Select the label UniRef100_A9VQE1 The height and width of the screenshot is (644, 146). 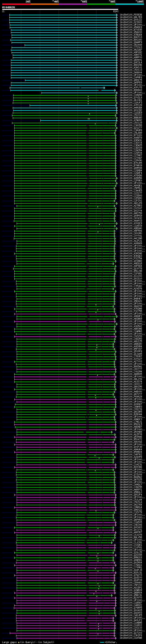[131, 186]
